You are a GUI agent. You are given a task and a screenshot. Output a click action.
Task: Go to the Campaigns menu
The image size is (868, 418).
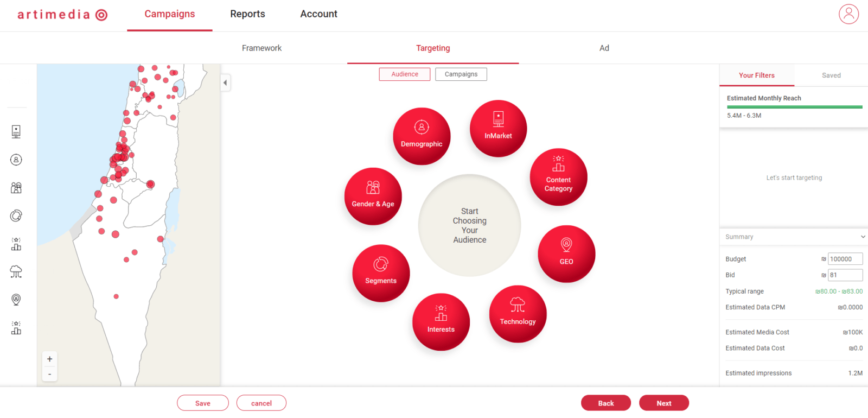pyautogui.click(x=170, y=14)
